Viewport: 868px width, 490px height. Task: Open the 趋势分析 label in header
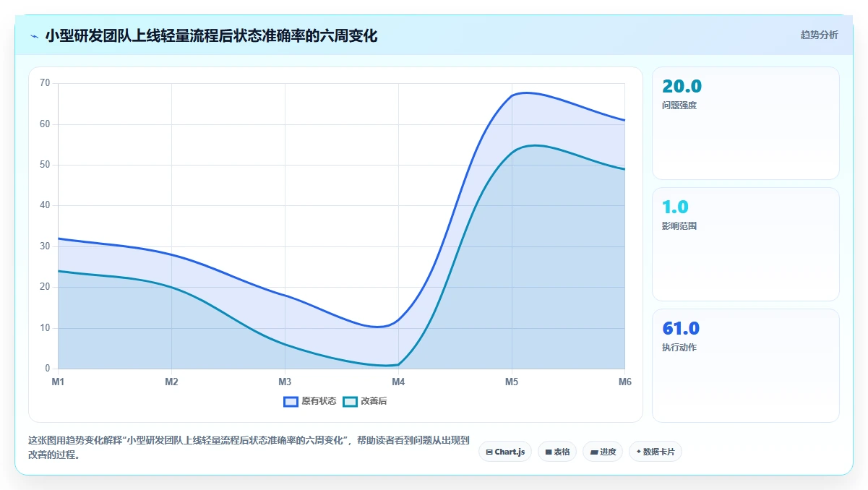point(819,35)
